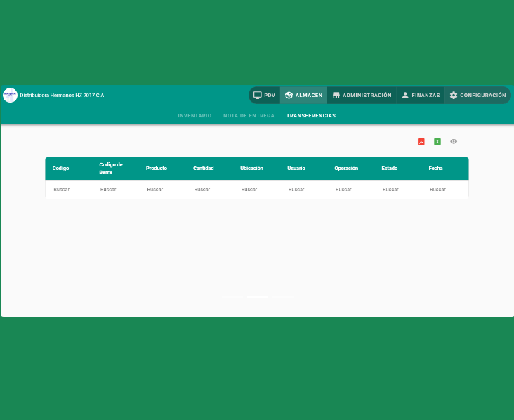The image size is (514, 420).
Task: Toggle column visibility eye icon
Action: (x=454, y=141)
